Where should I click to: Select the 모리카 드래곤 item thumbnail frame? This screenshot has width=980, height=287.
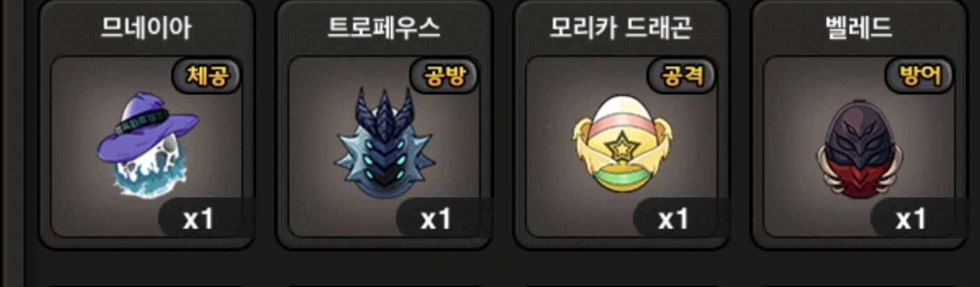point(622,147)
